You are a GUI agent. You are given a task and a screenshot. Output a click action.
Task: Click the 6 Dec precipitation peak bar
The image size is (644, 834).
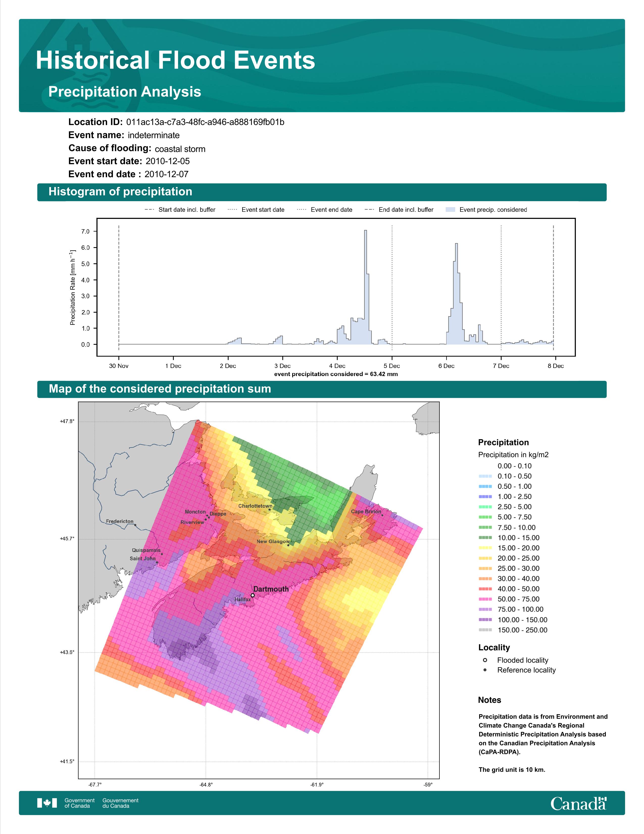(456, 294)
